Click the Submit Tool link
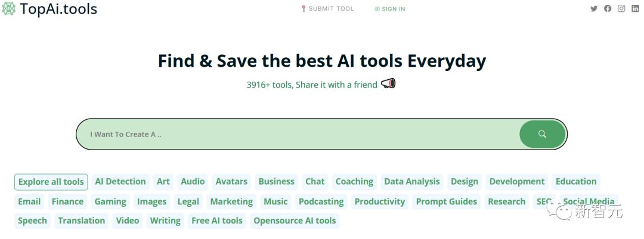The width and height of the screenshot is (644, 239). (327, 9)
